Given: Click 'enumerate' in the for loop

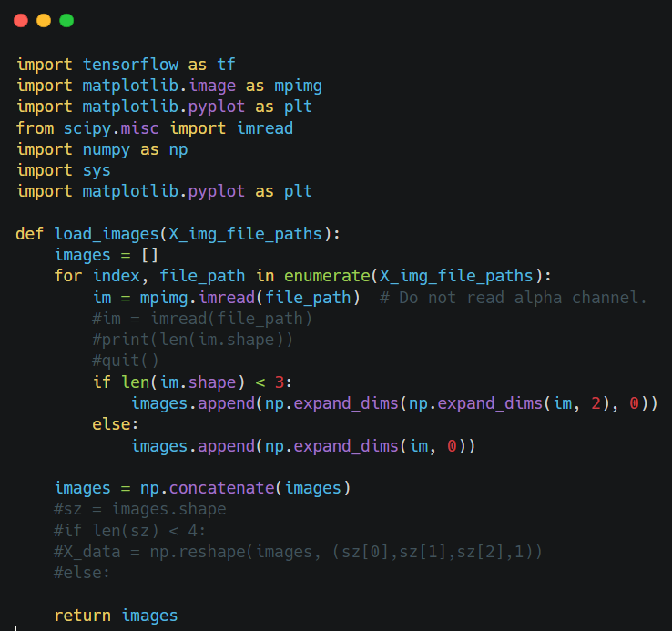Looking at the screenshot, I should [327, 276].
